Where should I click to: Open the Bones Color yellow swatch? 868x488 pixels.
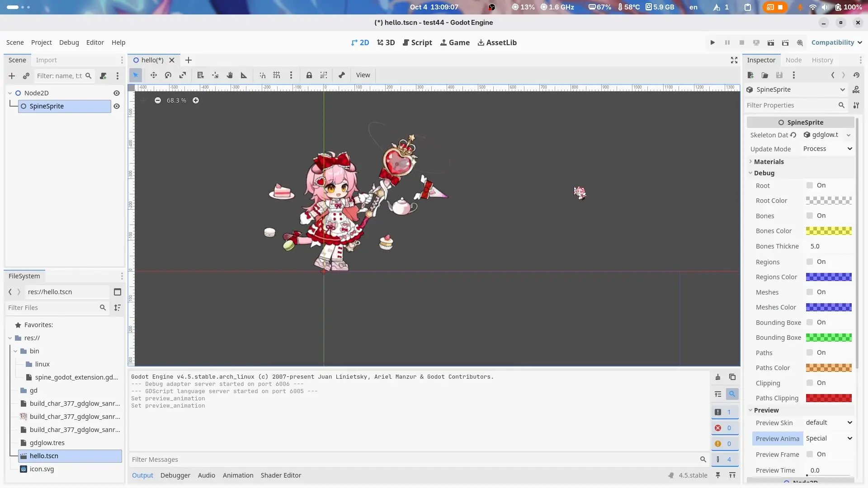(x=829, y=231)
